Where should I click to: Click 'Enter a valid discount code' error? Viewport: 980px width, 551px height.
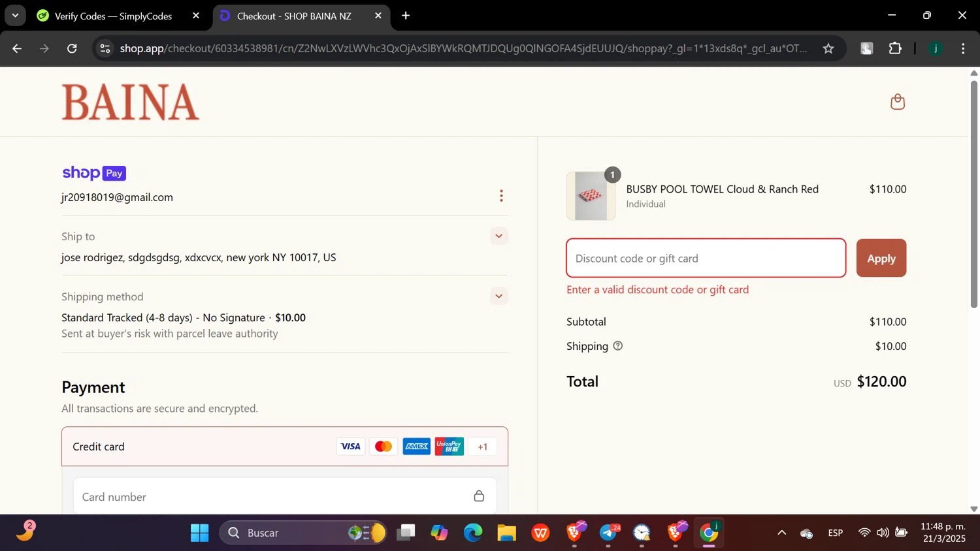658,289
